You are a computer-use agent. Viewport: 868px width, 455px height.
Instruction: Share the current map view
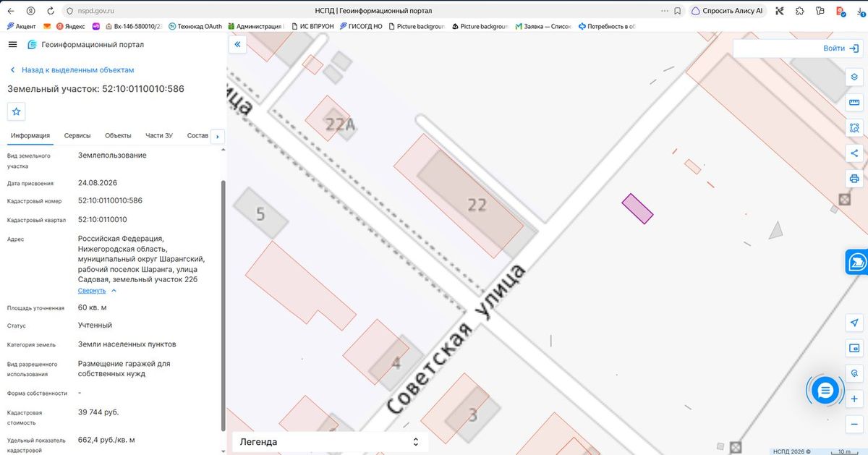(x=854, y=153)
